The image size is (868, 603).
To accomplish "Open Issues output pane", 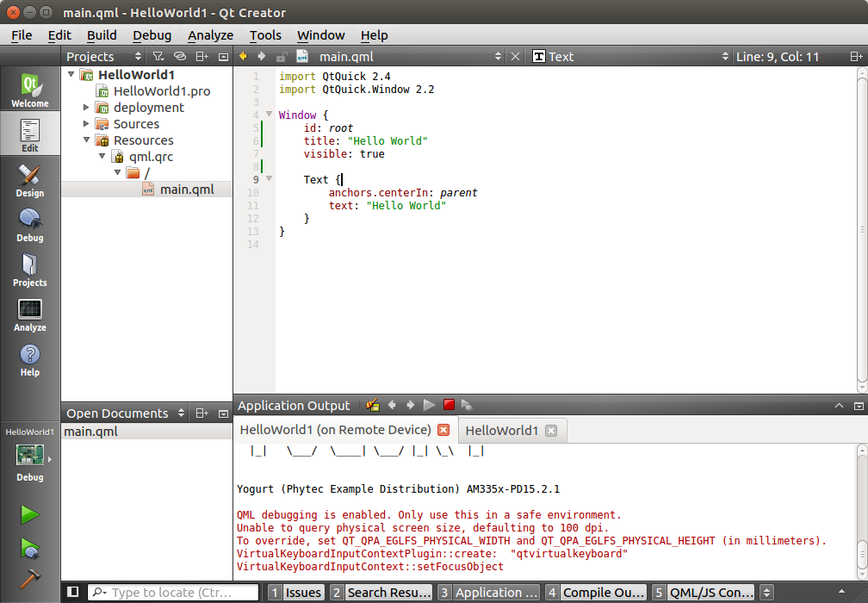I will [x=296, y=592].
